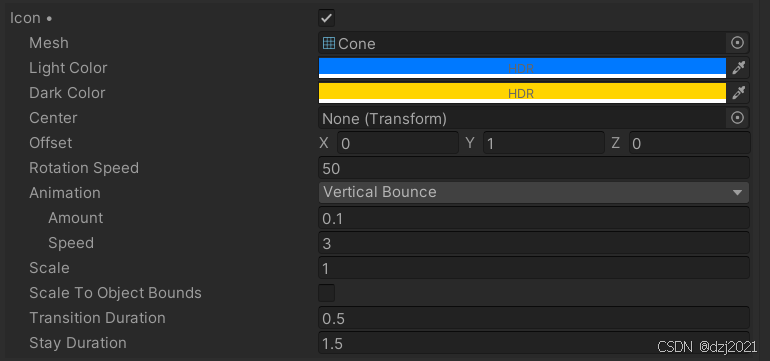Click the Offset X value field
This screenshot has height=361, width=770.
click(398, 143)
